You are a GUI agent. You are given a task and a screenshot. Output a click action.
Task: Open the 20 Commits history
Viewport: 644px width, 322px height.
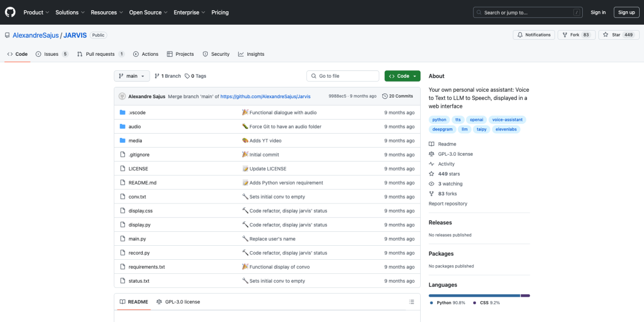pos(397,96)
